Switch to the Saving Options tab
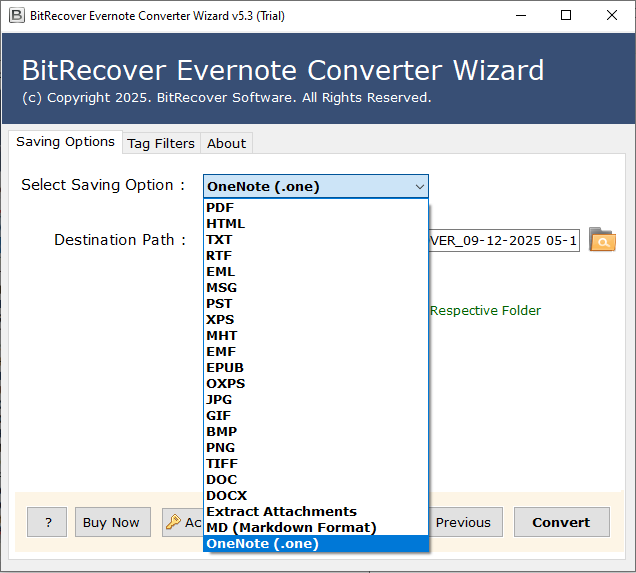The width and height of the screenshot is (636, 573). [x=65, y=142]
